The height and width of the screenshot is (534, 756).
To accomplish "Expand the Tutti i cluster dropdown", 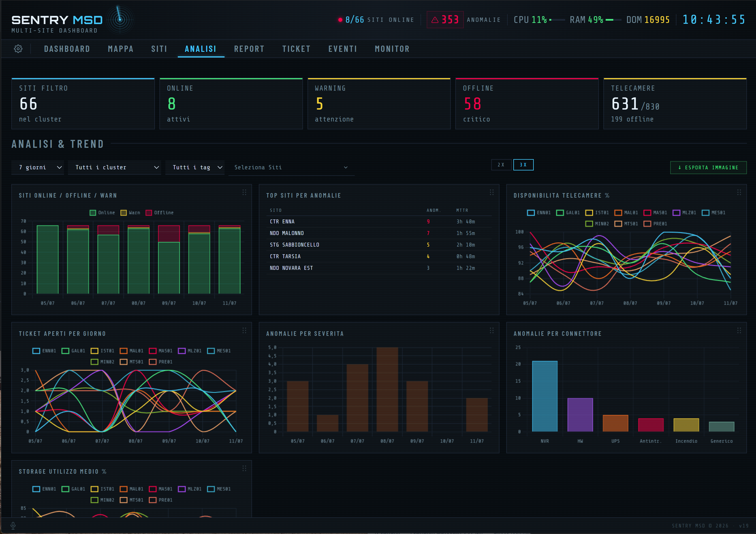I will [x=114, y=167].
